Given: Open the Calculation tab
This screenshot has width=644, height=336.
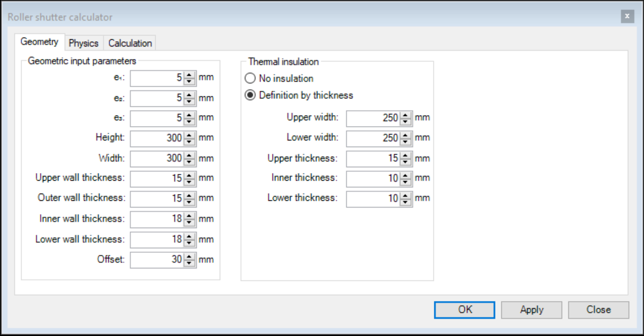Looking at the screenshot, I should [x=130, y=43].
